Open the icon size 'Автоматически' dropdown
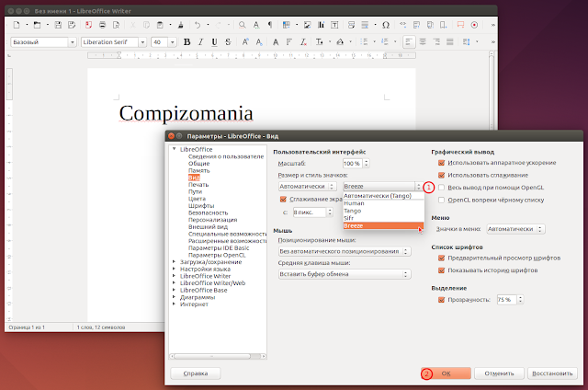588x390 pixels. pyautogui.click(x=307, y=186)
